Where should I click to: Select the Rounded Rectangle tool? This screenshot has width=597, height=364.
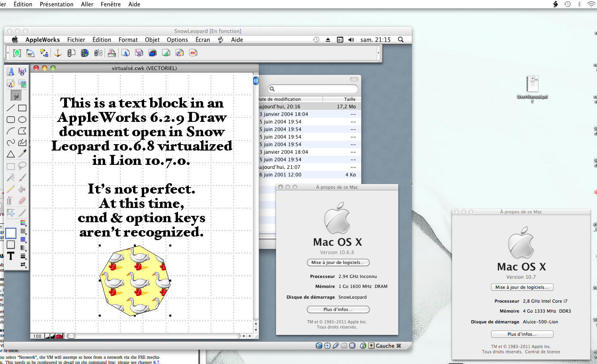tap(11, 119)
